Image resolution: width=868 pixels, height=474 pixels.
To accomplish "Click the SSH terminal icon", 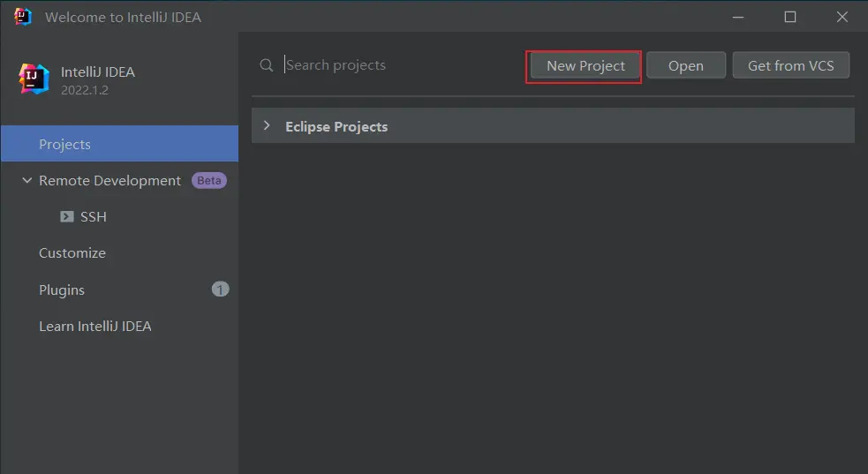I will (67, 216).
